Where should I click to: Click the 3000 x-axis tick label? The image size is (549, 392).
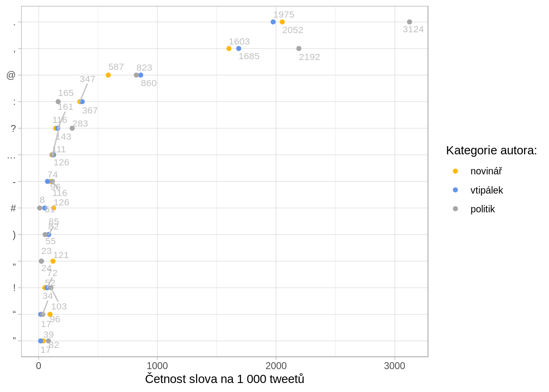[x=395, y=366]
